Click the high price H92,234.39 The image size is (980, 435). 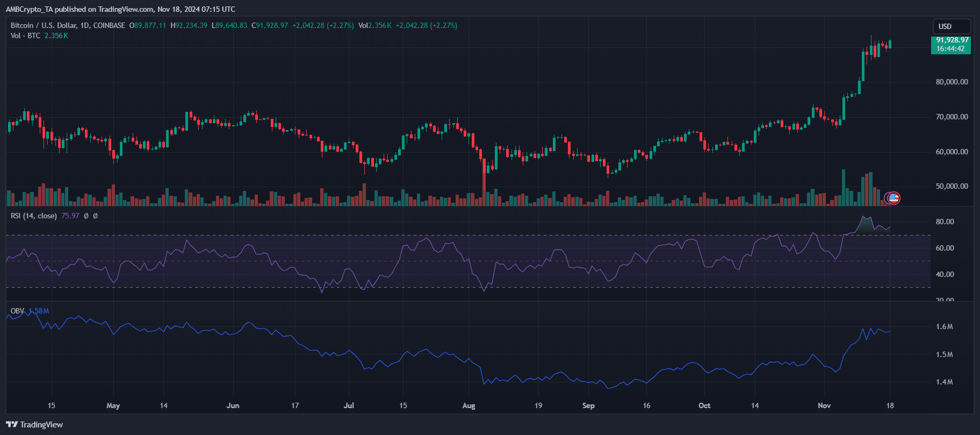coord(189,25)
